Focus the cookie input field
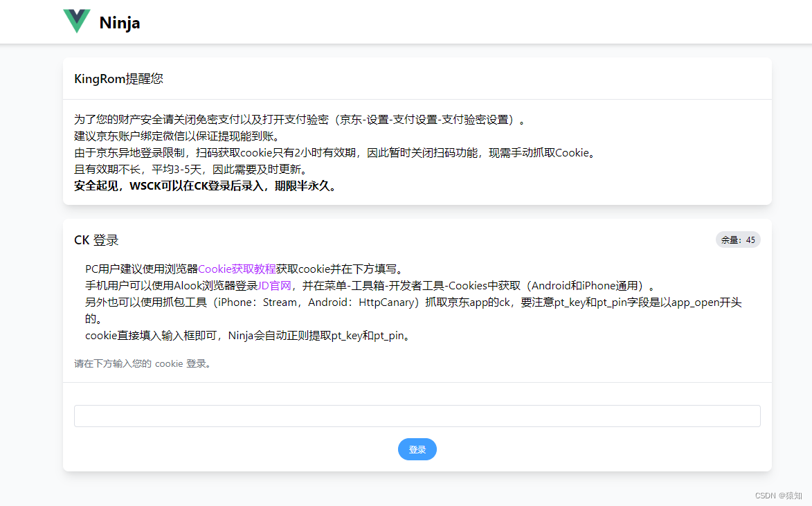Image resolution: width=812 pixels, height=506 pixels. pyautogui.click(x=417, y=416)
